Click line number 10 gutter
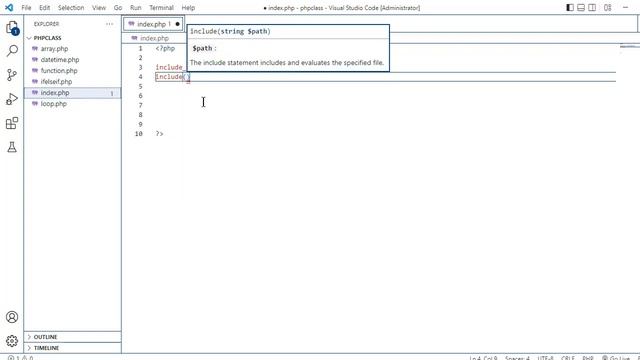This screenshot has width=640, height=360. click(139, 133)
